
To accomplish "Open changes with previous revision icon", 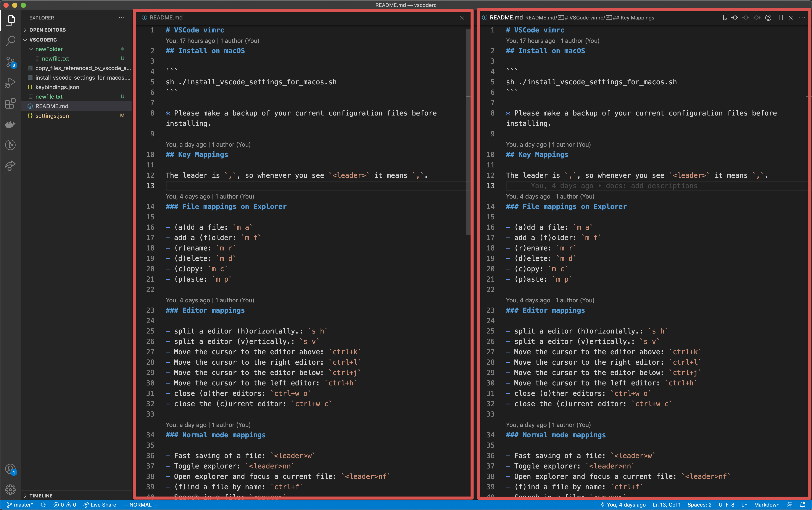I will tap(735, 18).
